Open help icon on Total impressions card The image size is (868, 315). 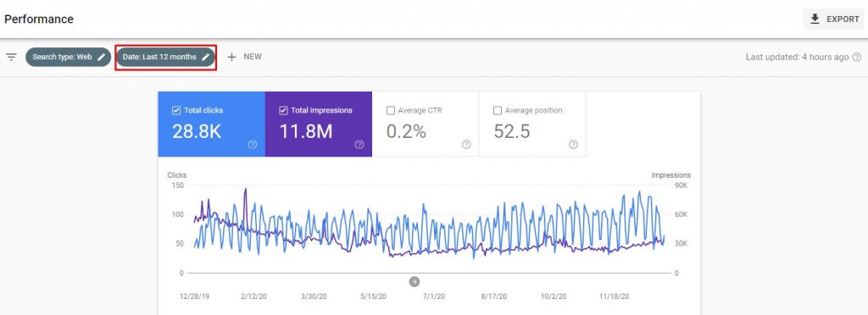[x=359, y=144]
